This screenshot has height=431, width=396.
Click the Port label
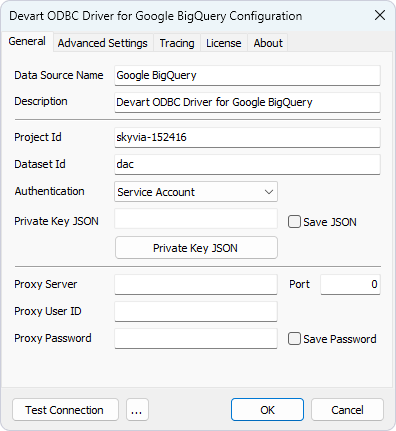299,284
